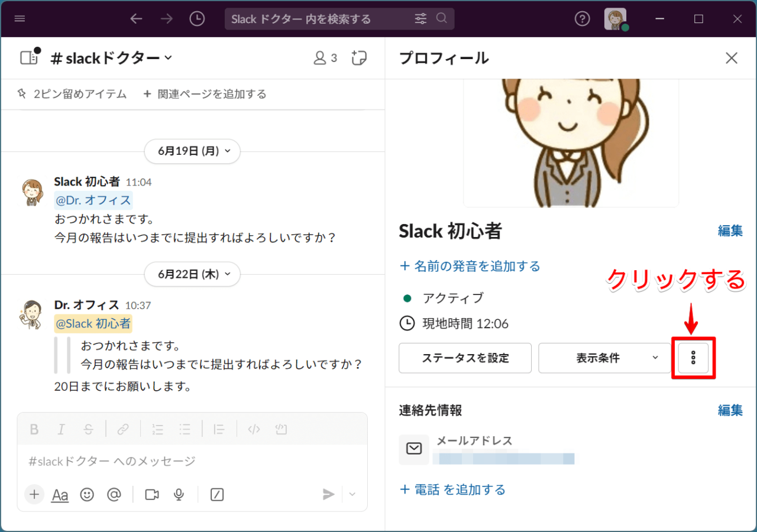757x532 pixels.
Task: Click the search magnifier icon
Action: coord(442,18)
